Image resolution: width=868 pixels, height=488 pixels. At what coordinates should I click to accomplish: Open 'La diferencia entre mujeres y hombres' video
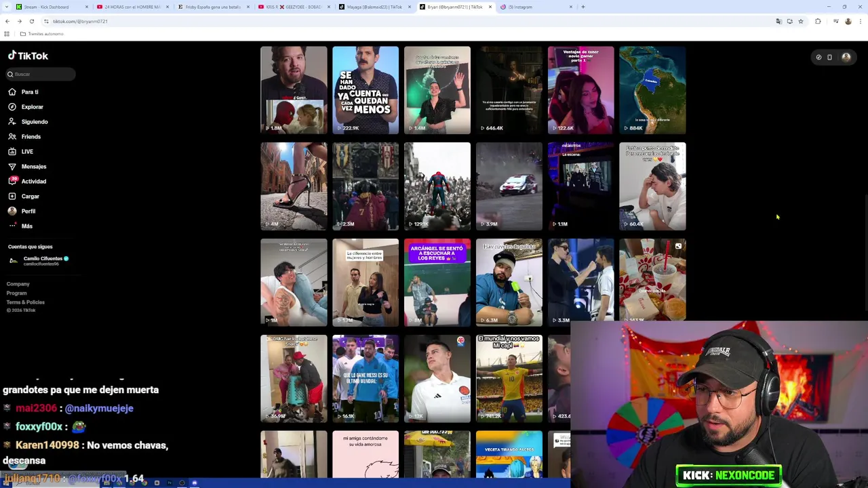coord(366,283)
